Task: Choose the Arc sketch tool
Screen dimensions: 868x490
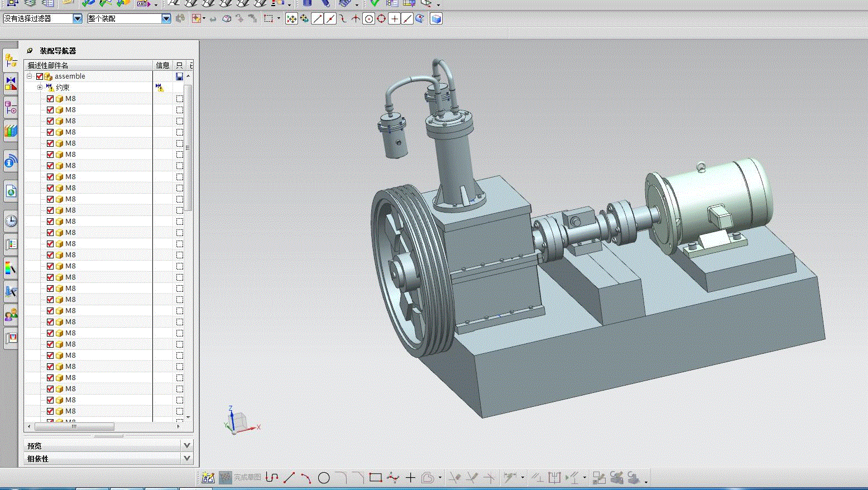Action: pyautogui.click(x=306, y=478)
